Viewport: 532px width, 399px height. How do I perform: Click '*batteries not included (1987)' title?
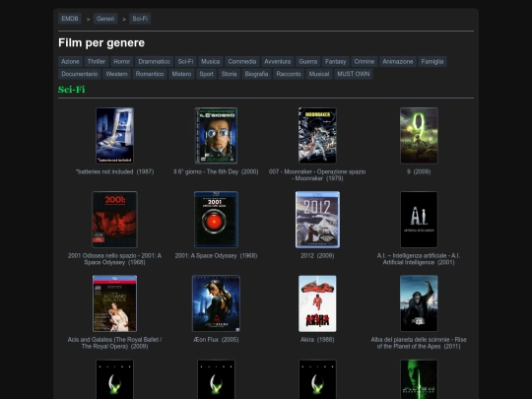coord(114,171)
